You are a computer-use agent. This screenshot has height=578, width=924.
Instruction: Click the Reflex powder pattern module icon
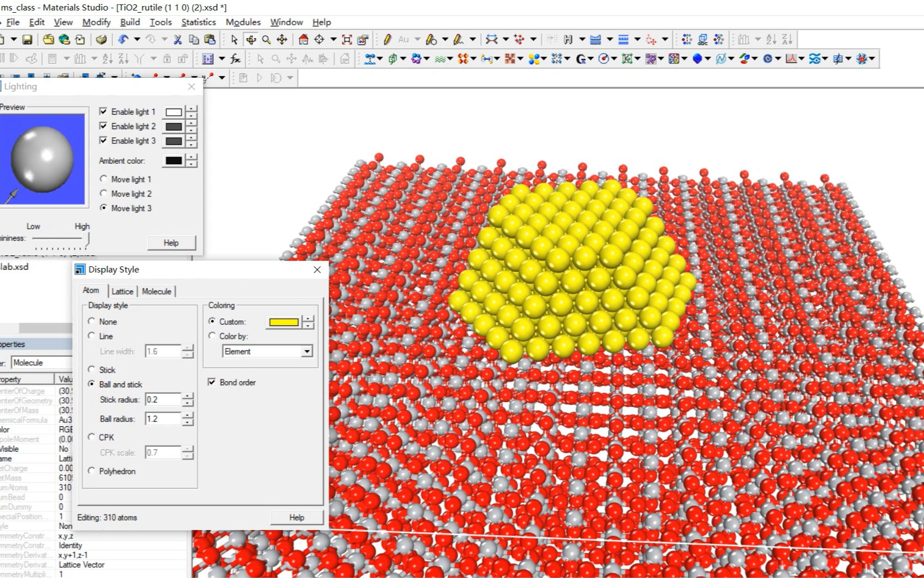tap(791, 59)
